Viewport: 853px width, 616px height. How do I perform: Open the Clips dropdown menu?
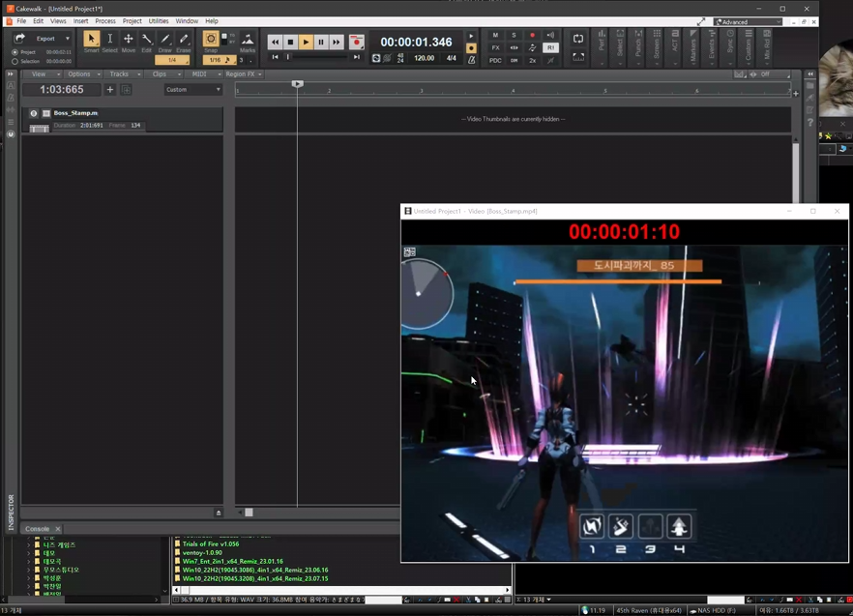(x=163, y=74)
